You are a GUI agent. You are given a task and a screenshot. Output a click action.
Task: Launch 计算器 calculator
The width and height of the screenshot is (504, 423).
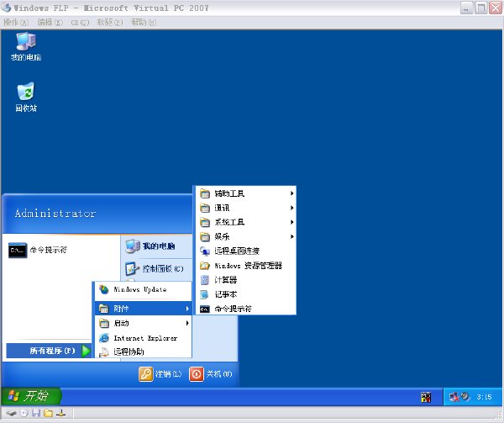click(x=246, y=280)
